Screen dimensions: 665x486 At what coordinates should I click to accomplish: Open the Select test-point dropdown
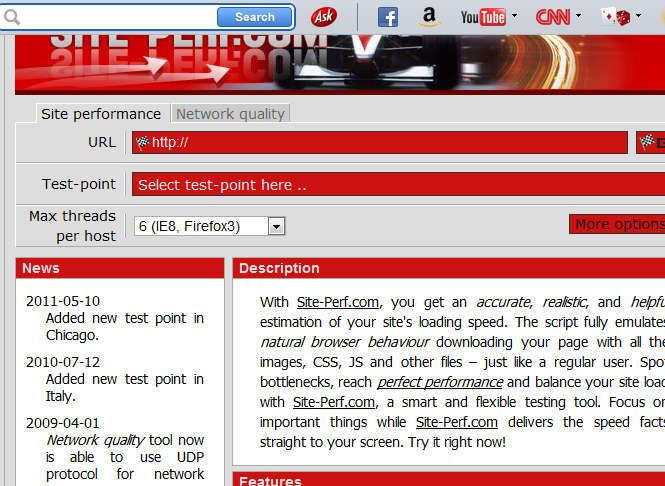398,184
